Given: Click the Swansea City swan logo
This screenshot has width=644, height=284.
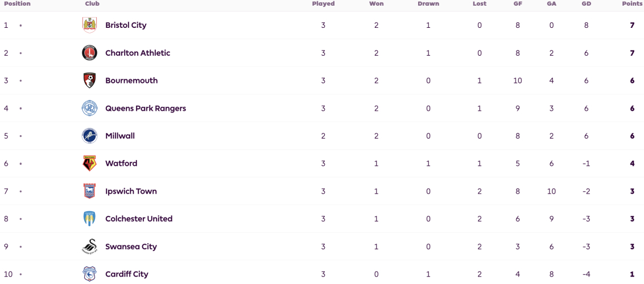Looking at the screenshot, I should [x=89, y=247].
